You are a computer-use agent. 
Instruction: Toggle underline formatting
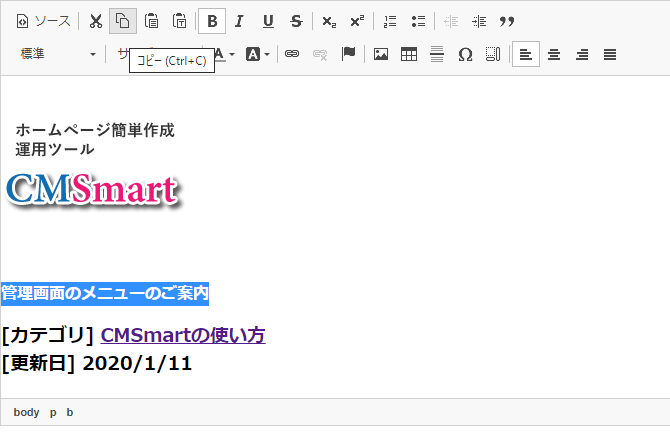click(x=268, y=21)
